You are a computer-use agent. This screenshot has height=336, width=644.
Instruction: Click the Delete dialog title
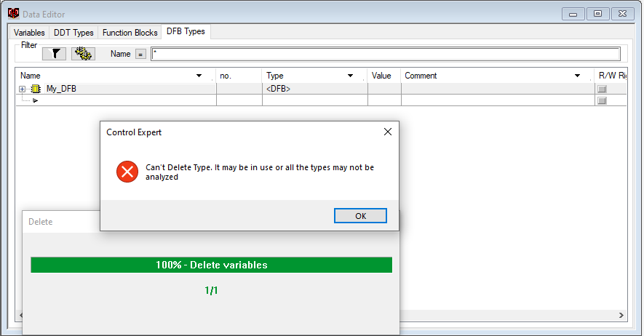click(x=40, y=222)
